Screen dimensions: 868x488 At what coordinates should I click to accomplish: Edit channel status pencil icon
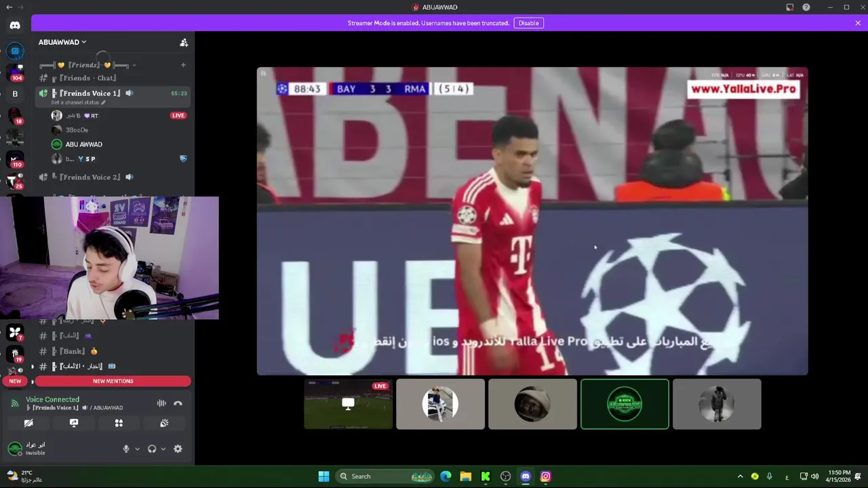(x=104, y=102)
